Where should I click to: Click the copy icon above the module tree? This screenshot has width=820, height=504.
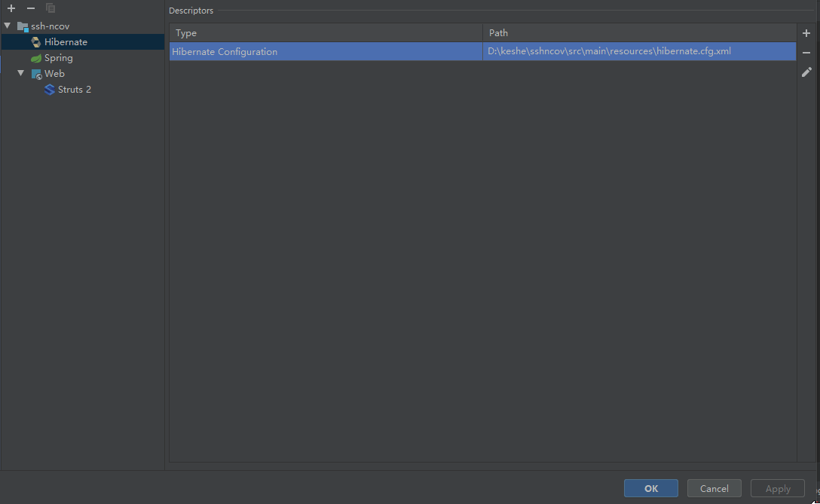pyautogui.click(x=50, y=8)
